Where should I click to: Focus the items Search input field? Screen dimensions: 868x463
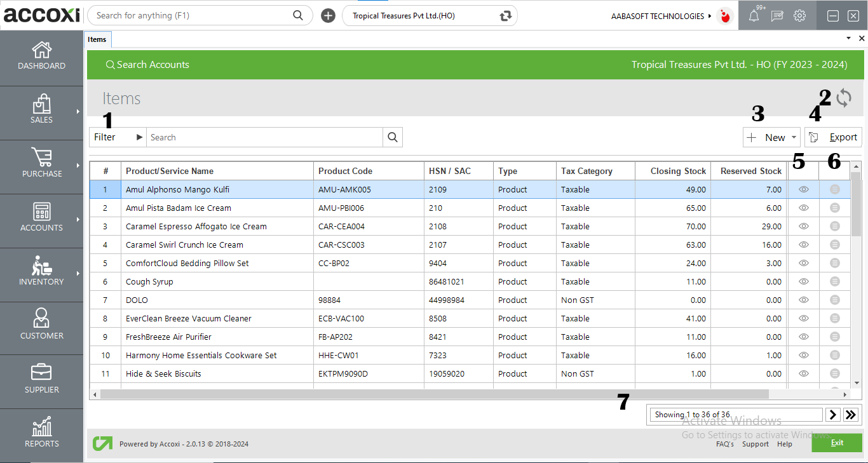click(265, 137)
